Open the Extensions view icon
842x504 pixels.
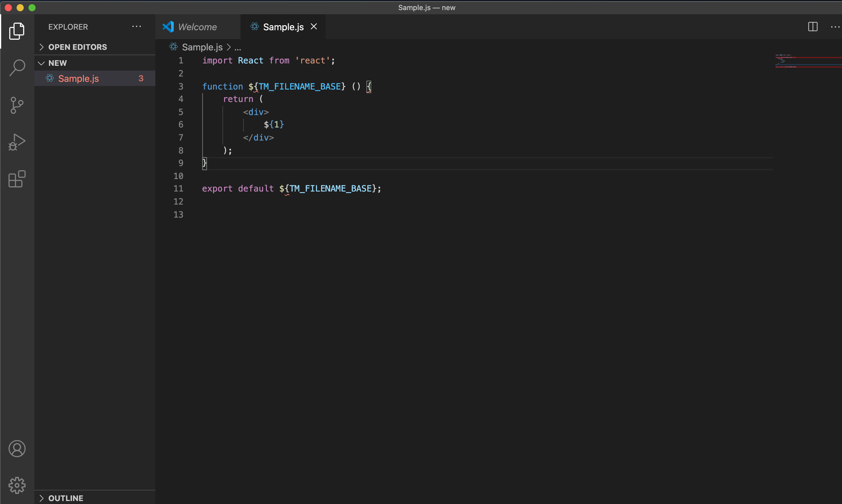coord(17,179)
